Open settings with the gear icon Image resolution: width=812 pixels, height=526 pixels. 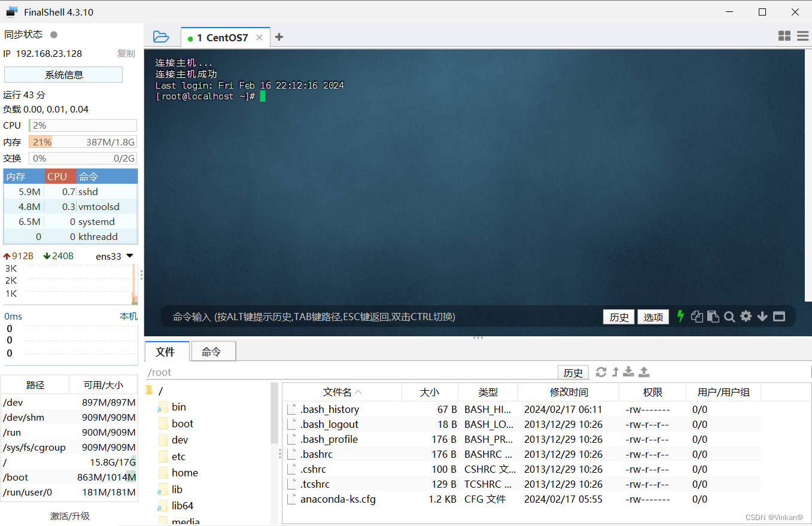click(x=746, y=317)
